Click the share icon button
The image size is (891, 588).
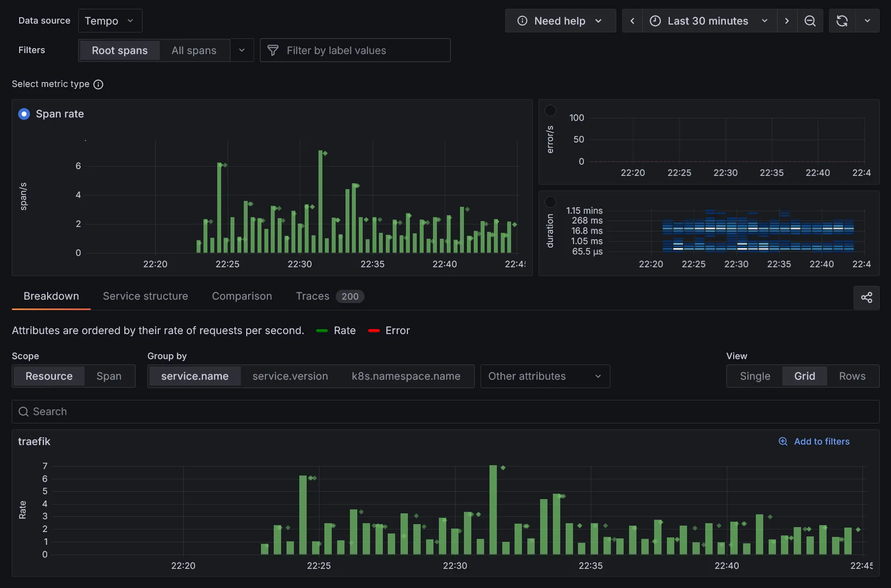(866, 297)
